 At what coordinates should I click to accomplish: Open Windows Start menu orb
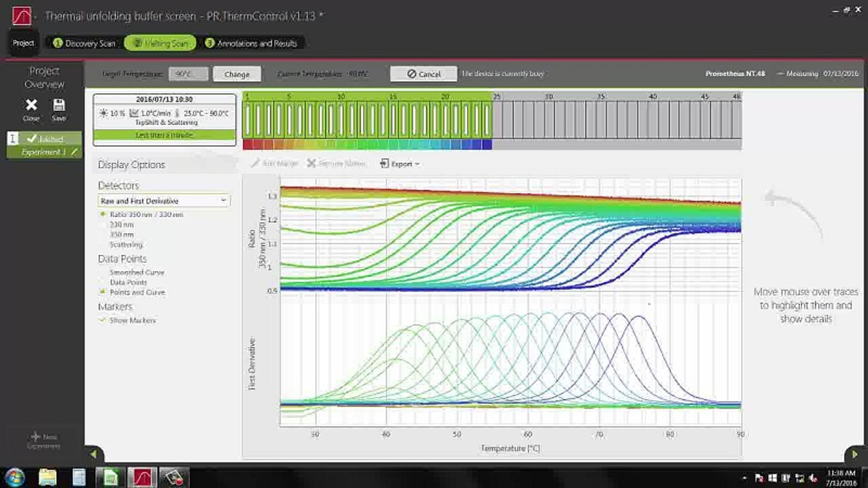14,478
